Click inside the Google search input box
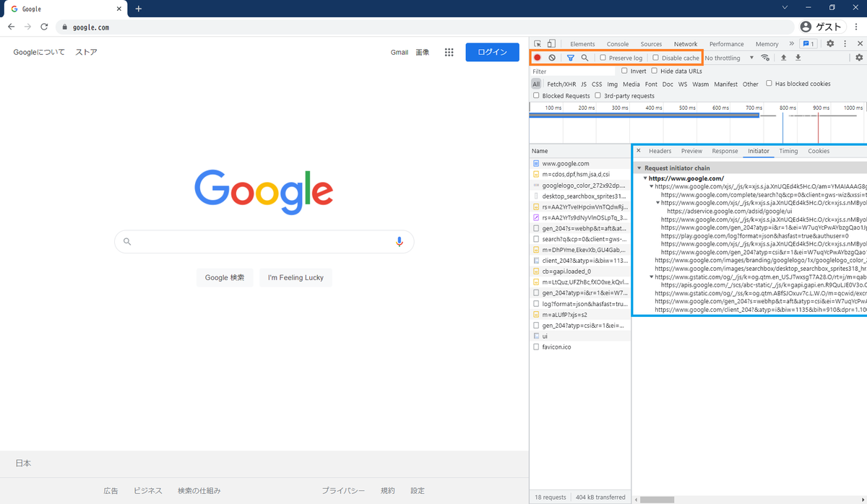The width and height of the screenshot is (867, 504). point(264,242)
